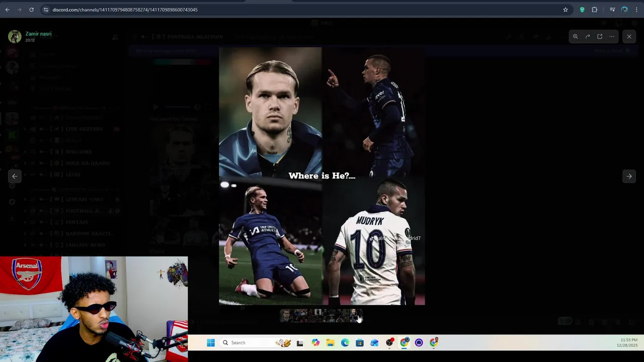Open Microsoft Store from the taskbar
The width and height of the screenshot is (644, 362).
pyautogui.click(x=360, y=342)
